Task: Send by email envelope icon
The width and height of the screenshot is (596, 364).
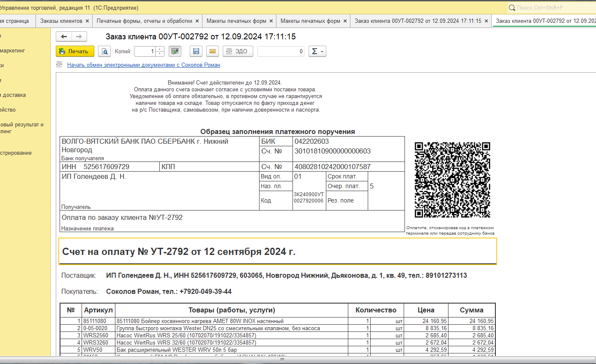Action: pyautogui.click(x=213, y=51)
